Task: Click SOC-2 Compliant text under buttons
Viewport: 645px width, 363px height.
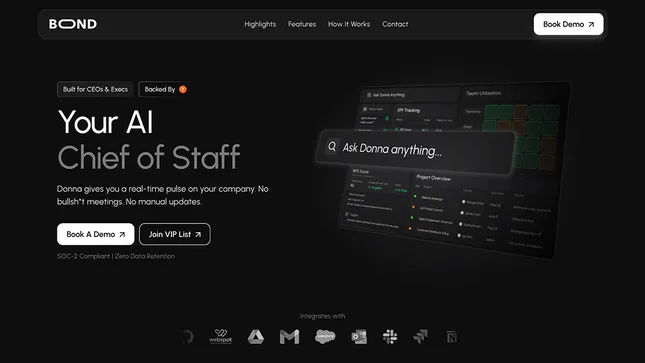Action: tap(84, 256)
